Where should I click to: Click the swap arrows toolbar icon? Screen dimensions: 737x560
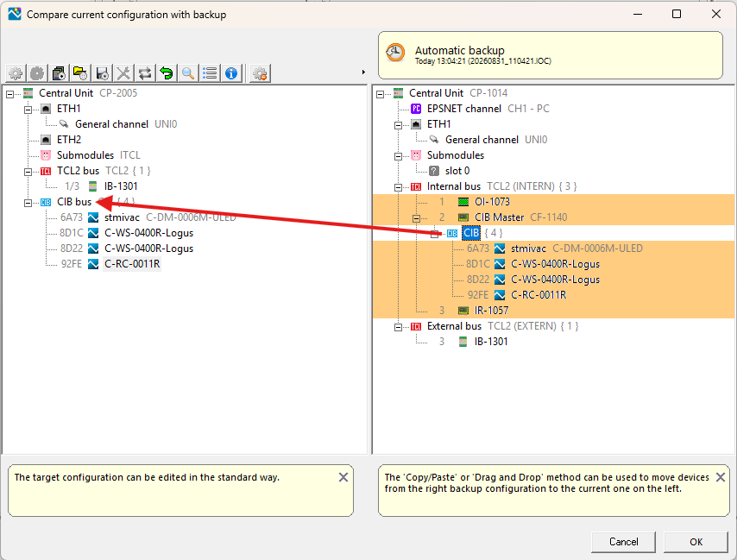[x=145, y=73]
